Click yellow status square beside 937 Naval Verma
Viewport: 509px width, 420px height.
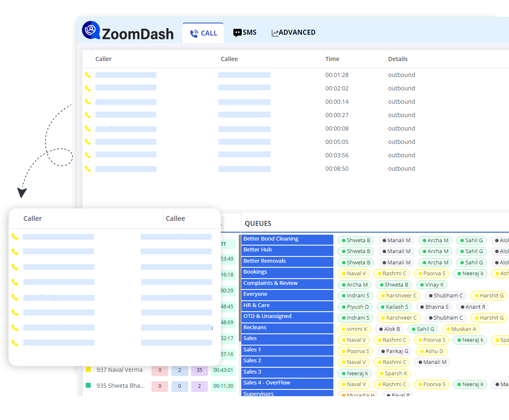pos(88,370)
